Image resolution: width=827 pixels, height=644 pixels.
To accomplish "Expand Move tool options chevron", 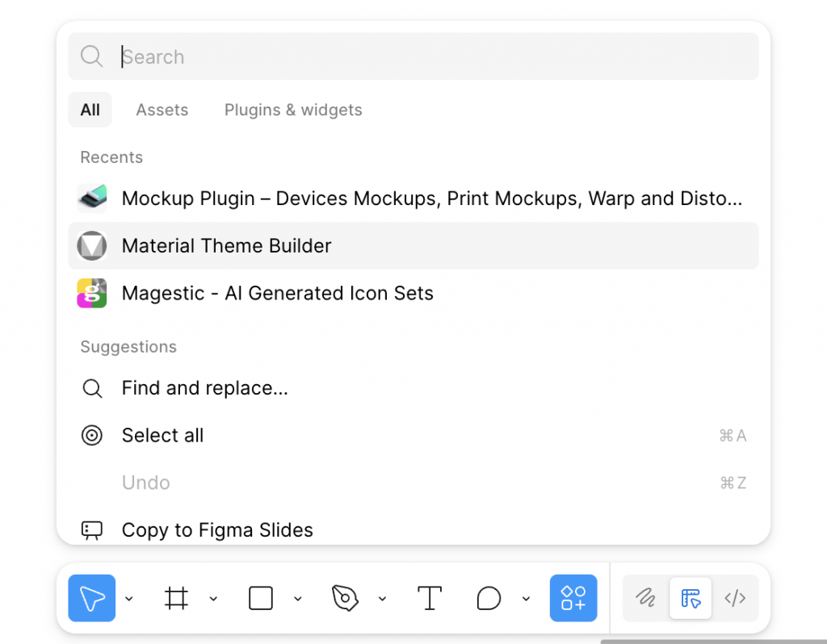I will (129, 599).
